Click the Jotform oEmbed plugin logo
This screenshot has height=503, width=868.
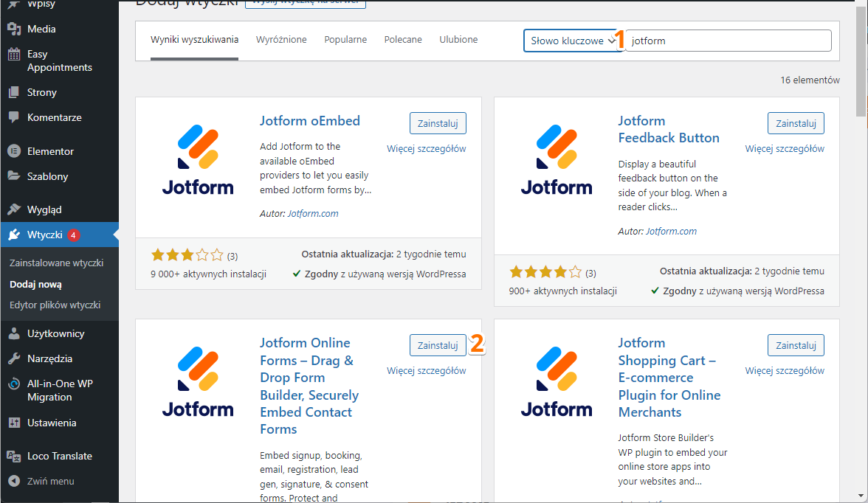click(198, 160)
